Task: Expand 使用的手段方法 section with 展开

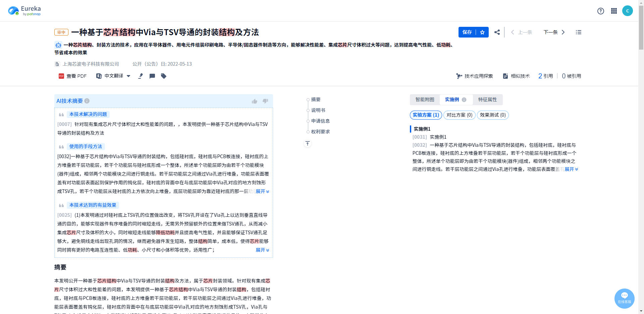Action: (x=262, y=191)
